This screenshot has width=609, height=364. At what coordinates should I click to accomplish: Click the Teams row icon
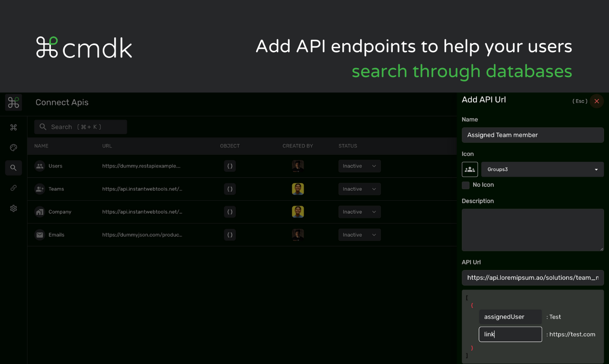click(39, 189)
